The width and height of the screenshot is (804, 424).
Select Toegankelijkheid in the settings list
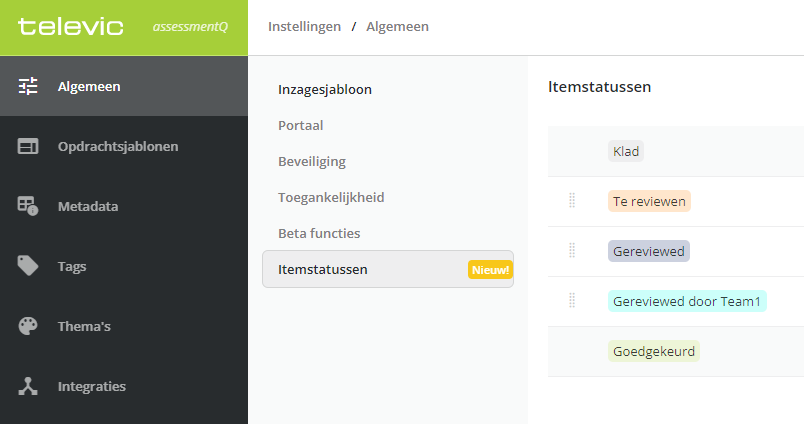coord(331,197)
